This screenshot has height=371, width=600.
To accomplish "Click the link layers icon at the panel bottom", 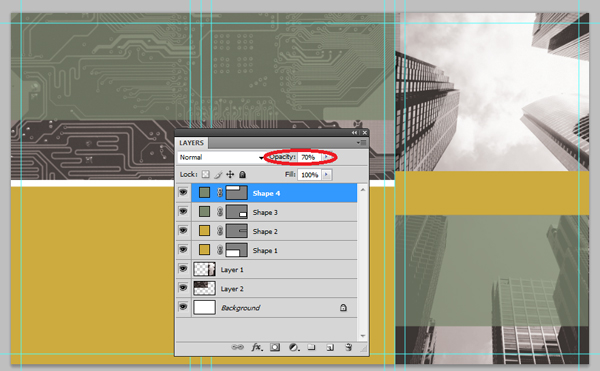I will [x=237, y=347].
